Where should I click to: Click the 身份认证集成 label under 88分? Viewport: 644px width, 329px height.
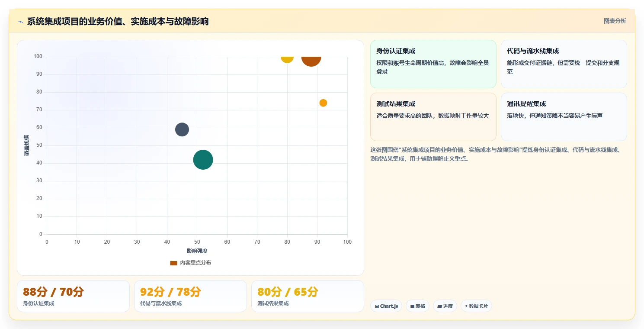point(38,303)
